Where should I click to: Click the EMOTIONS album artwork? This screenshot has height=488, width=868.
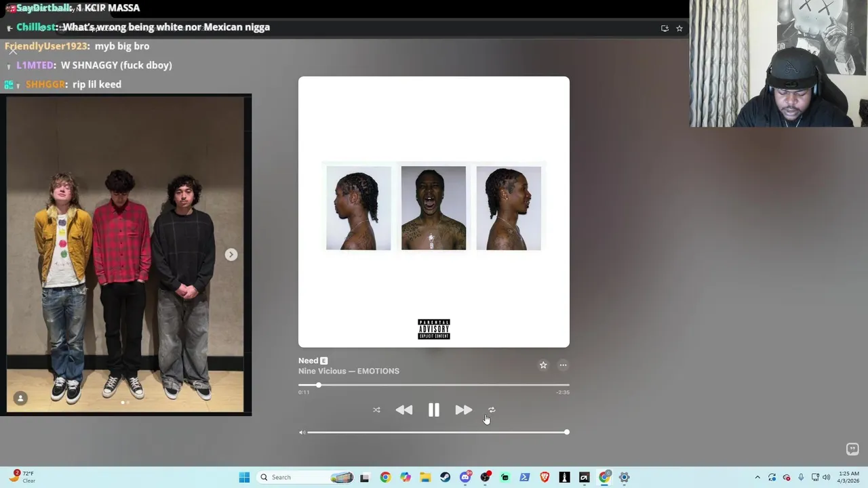434,211
